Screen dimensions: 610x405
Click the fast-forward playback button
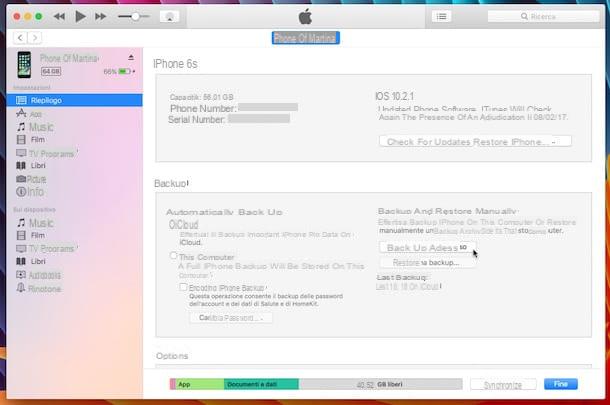(x=100, y=16)
